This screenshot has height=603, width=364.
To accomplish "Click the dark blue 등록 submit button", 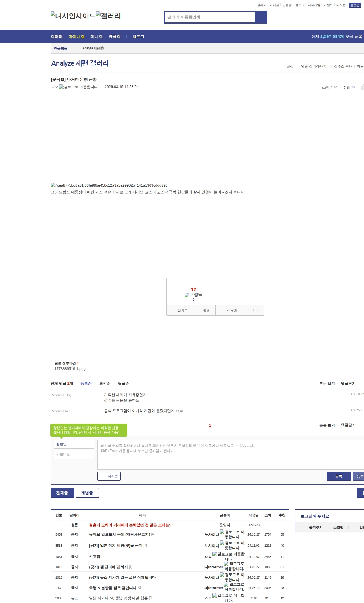I will (x=339, y=476).
